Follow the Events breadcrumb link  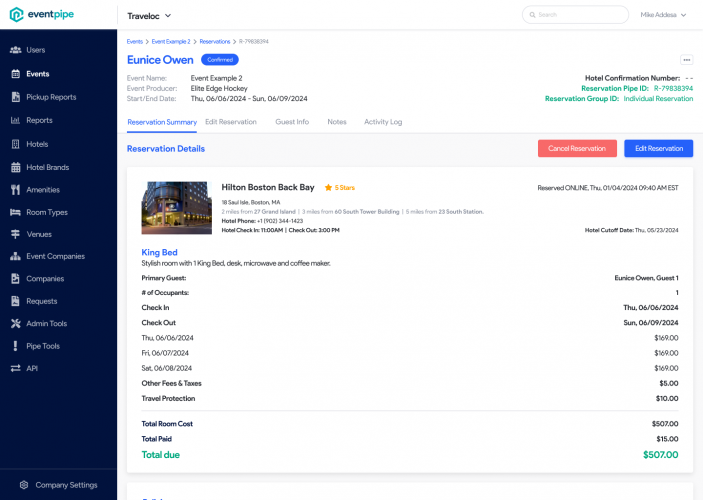click(135, 41)
